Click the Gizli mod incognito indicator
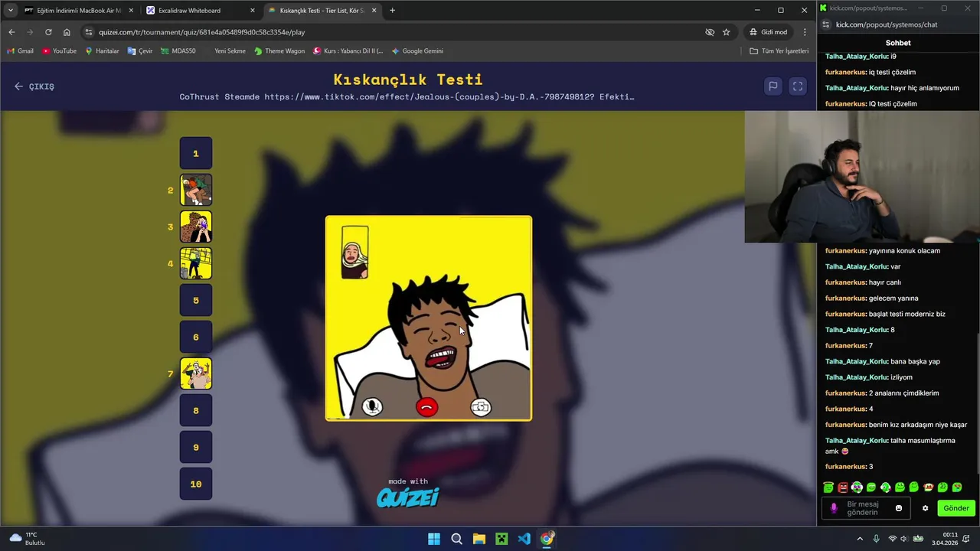Screen dimensions: 980x551 [768, 32]
